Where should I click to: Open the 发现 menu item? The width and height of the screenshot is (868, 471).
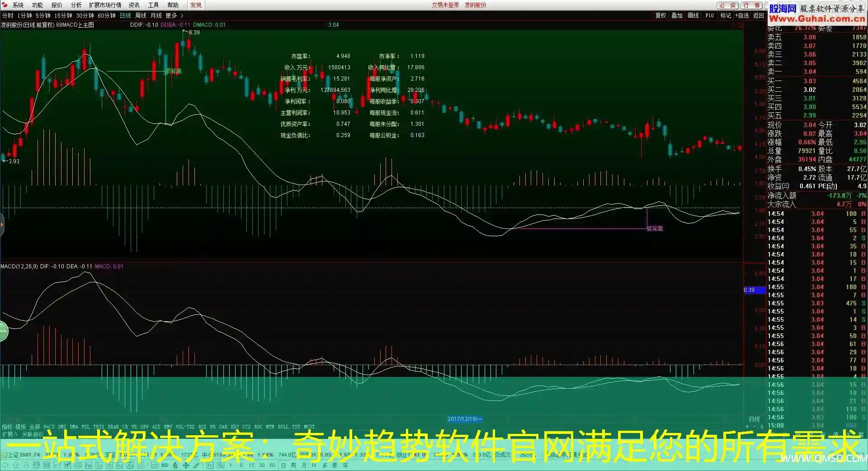[x=196, y=5]
